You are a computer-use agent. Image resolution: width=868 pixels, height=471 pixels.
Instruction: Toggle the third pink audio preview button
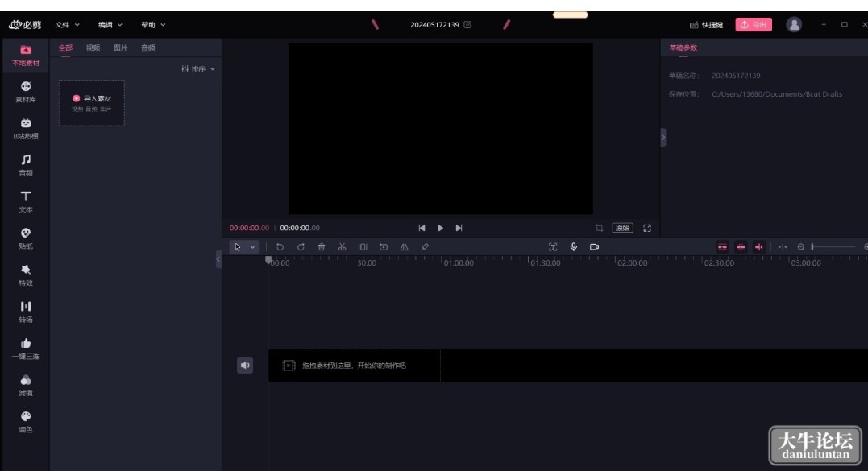tap(759, 247)
